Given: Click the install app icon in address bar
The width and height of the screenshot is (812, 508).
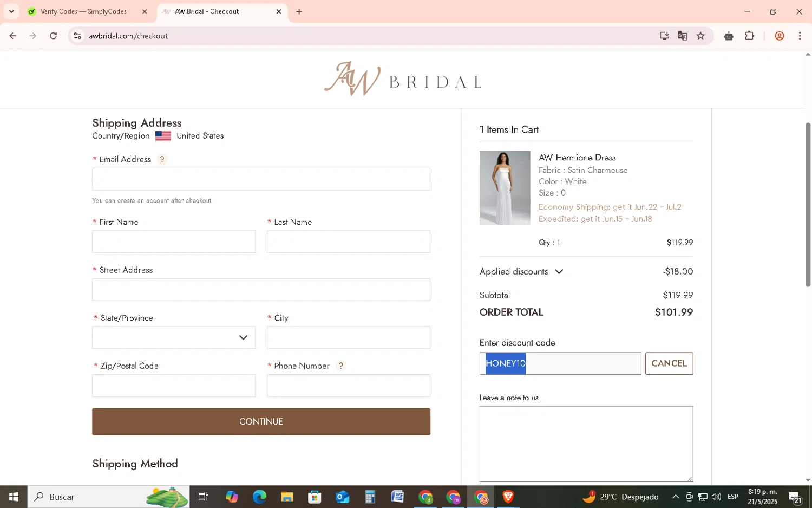Looking at the screenshot, I should [x=664, y=36].
